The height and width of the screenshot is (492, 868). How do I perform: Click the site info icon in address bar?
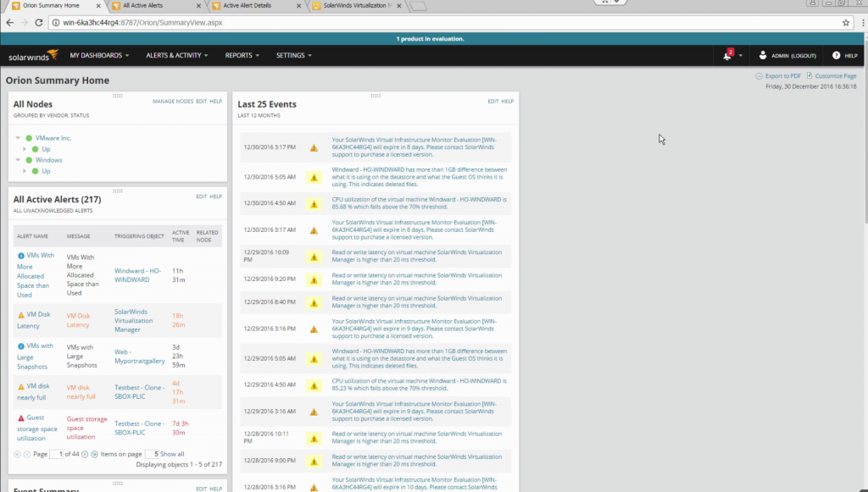pyautogui.click(x=56, y=23)
